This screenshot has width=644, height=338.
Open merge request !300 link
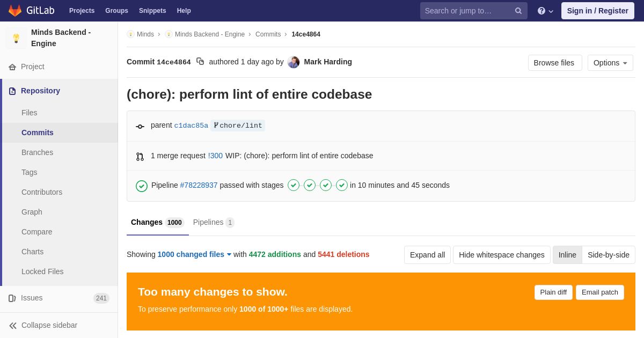click(215, 156)
